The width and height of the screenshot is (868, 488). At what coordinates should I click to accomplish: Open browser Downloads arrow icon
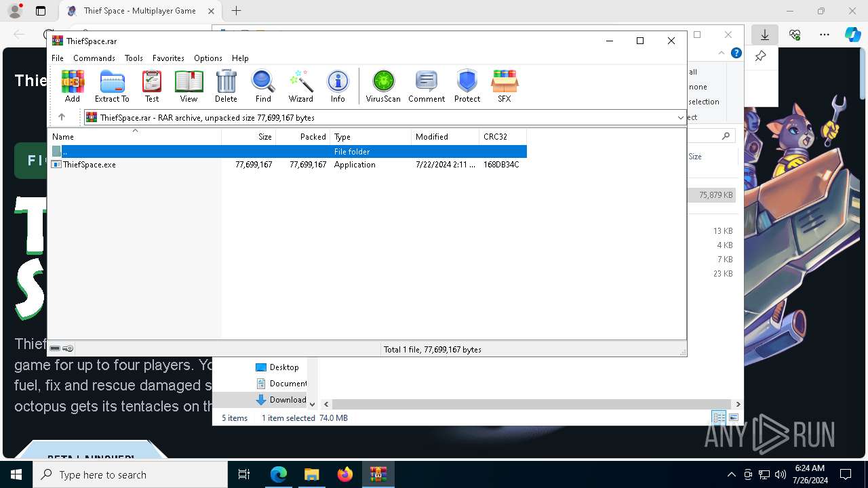pos(765,35)
